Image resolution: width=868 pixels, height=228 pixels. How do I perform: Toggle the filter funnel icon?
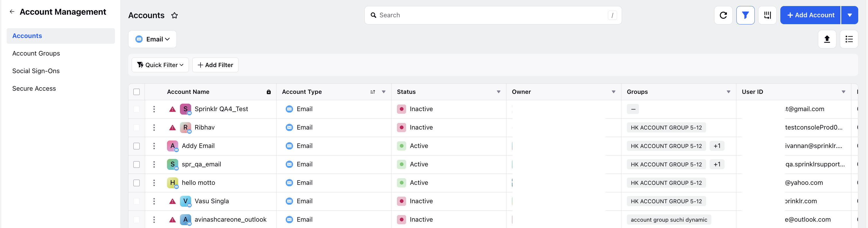click(x=745, y=15)
